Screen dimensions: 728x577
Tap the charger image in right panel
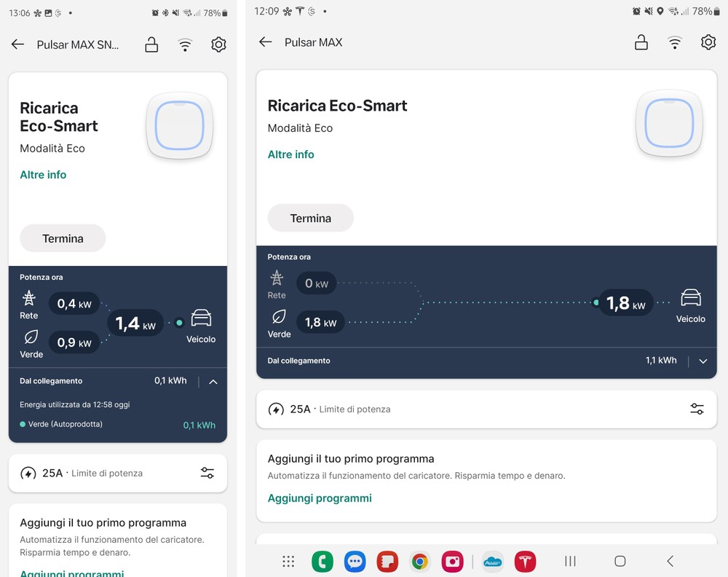tap(670, 124)
